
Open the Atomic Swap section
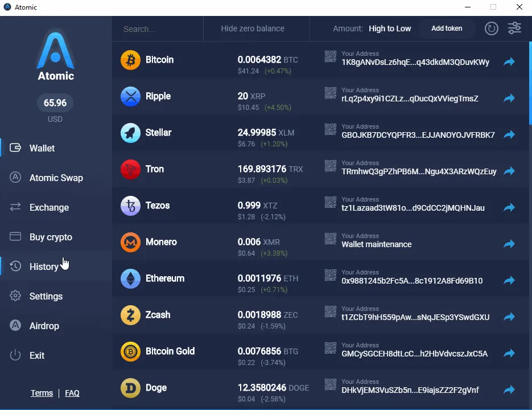(56, 178)
